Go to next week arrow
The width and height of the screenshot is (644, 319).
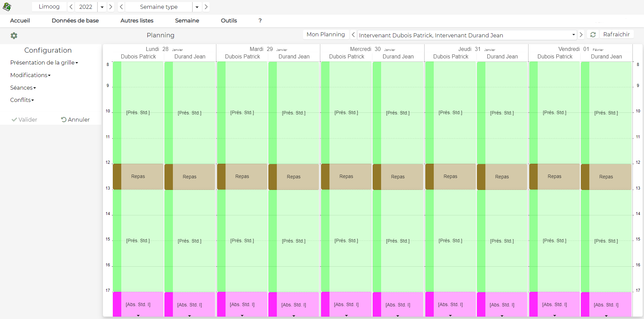pos(206,7)
